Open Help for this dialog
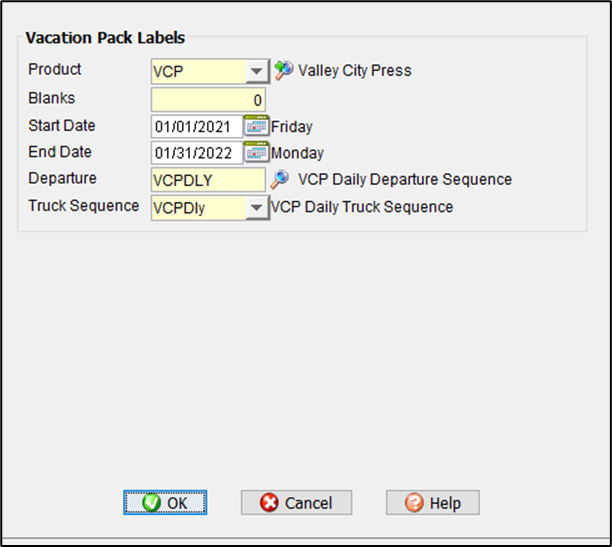The width and height of the screenshot is (612, 547). click(432, 503)
